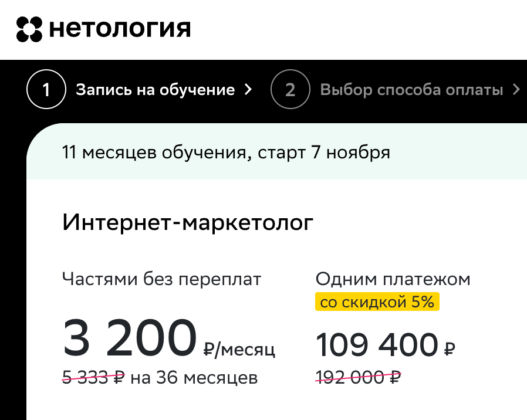Viewport: 527px width, 420px height.
Task: Click the yellow 'со скидкой 5%' badge
Action: tap(376, 302)
